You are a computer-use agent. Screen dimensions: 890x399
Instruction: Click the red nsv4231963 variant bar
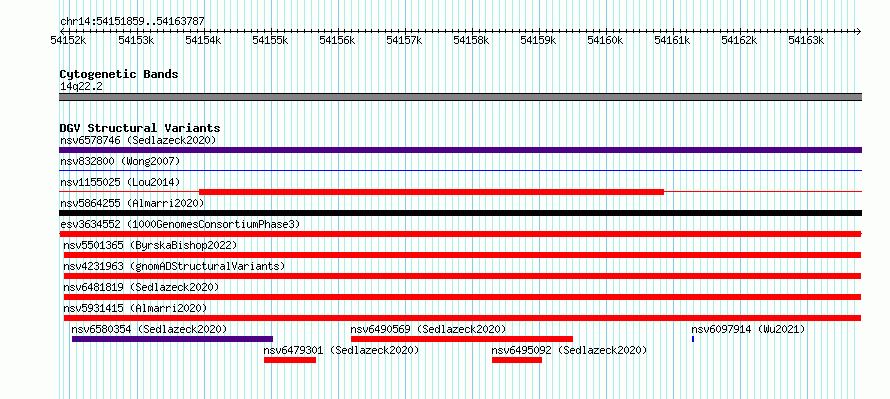[x=462, y=276]
